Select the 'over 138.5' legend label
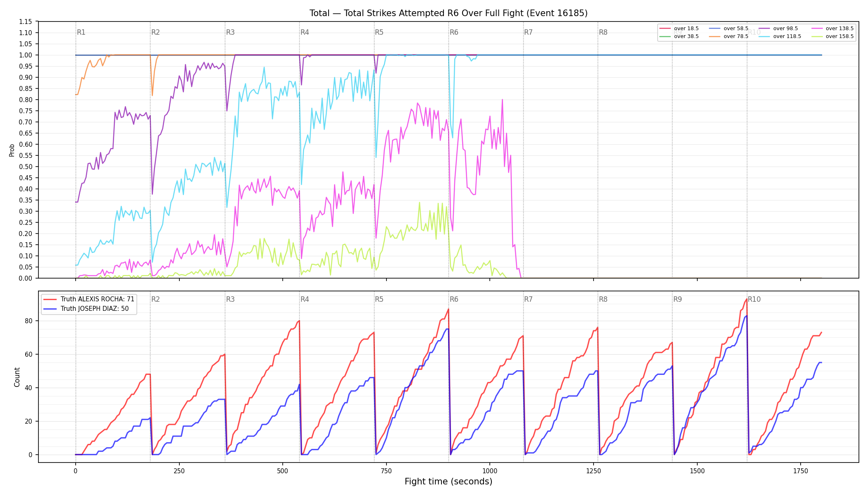The image size is (868, 496). (x=839, y=29)
